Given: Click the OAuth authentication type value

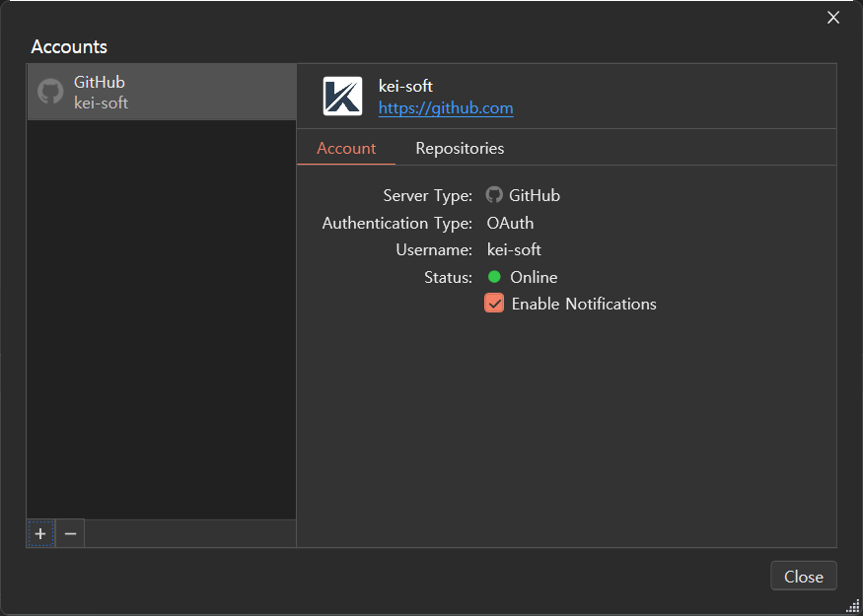Looking at the screenshot, I should (x=510, y=223).
